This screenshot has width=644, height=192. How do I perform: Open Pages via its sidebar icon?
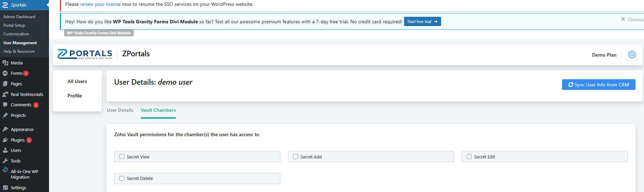[5, 84]
